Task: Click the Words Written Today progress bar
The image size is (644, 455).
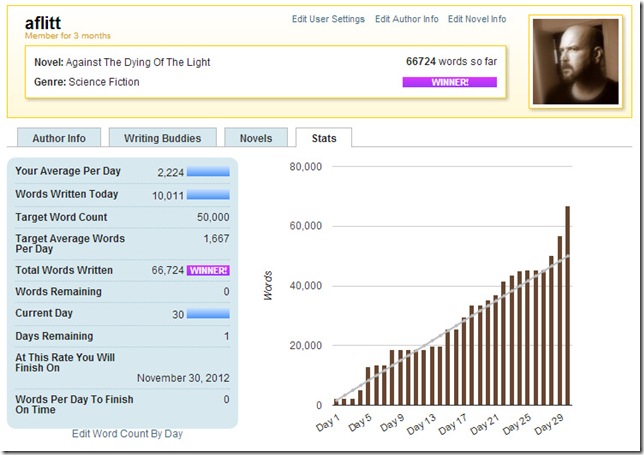Action: point(208,194)
